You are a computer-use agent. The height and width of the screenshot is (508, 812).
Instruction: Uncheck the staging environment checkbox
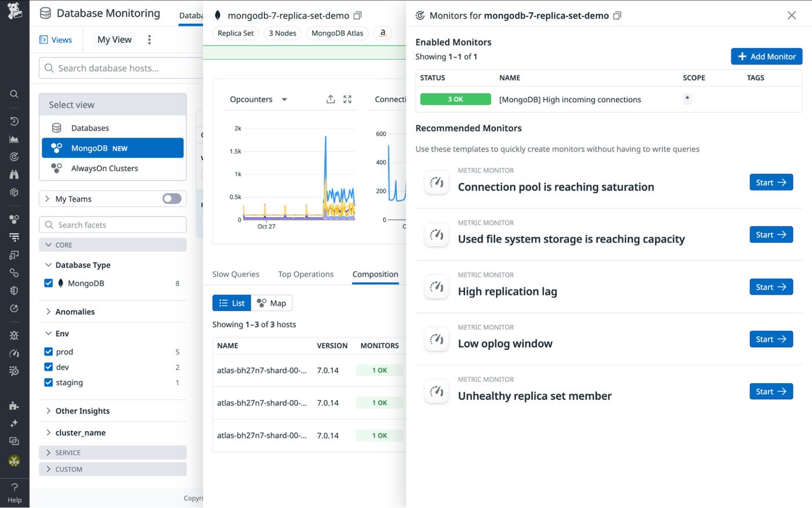(49, 383)
